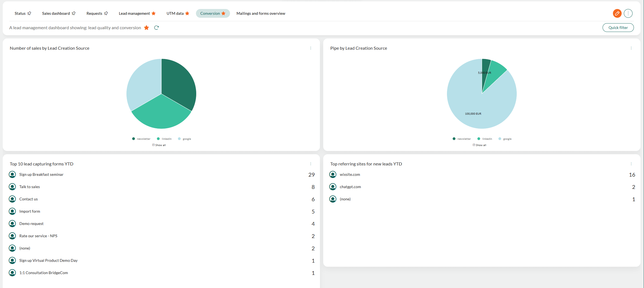Image resolution: width=644 pixels, height=288 pixels.
Task: Click the refresh icon next to dashboard description
Action: point(156,28)
